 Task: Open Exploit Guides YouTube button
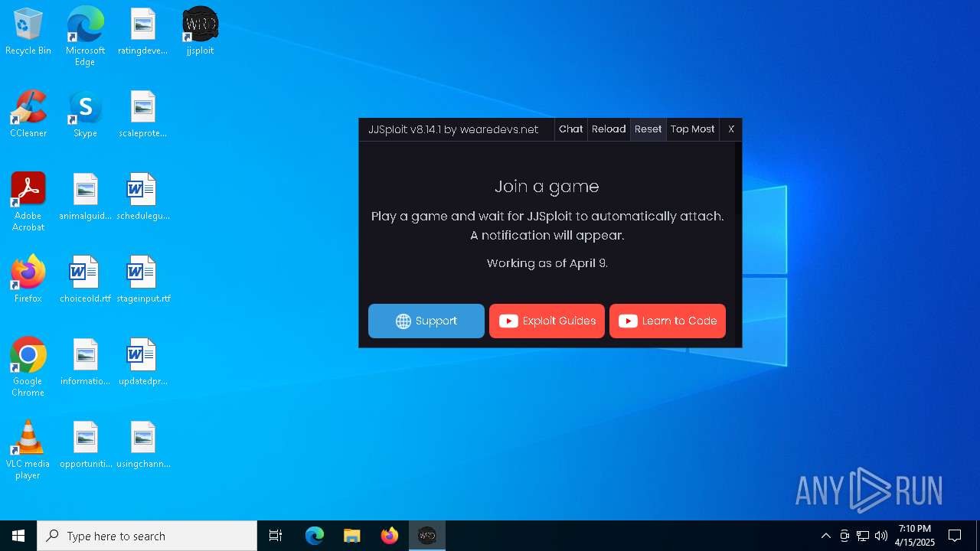point(547,321)
